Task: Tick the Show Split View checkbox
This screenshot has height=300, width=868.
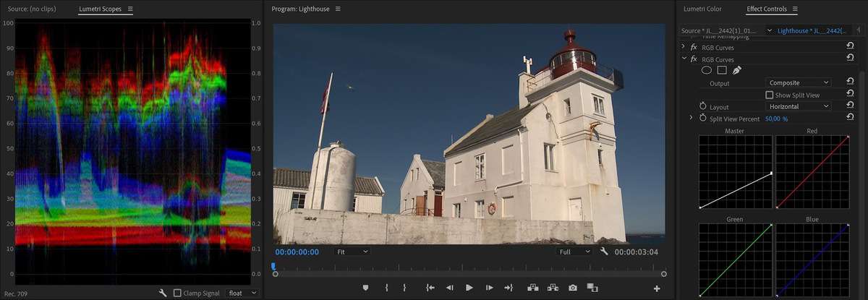Action: (x=770, y=95)
